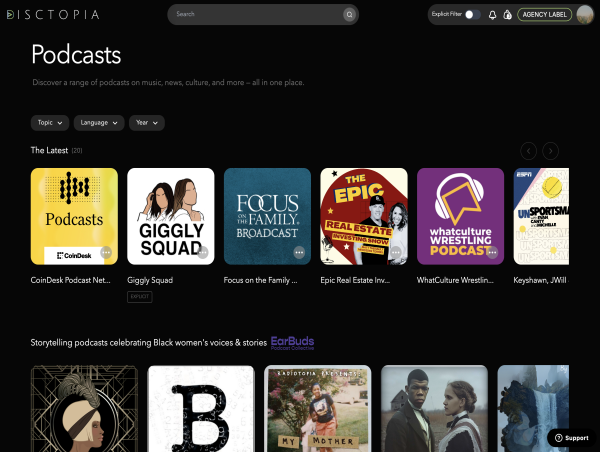The width and height of the screenshot is (600, 452).
Task: Click the WhatCulture Wrestlin... title
Action: click(x=455, y=280)
